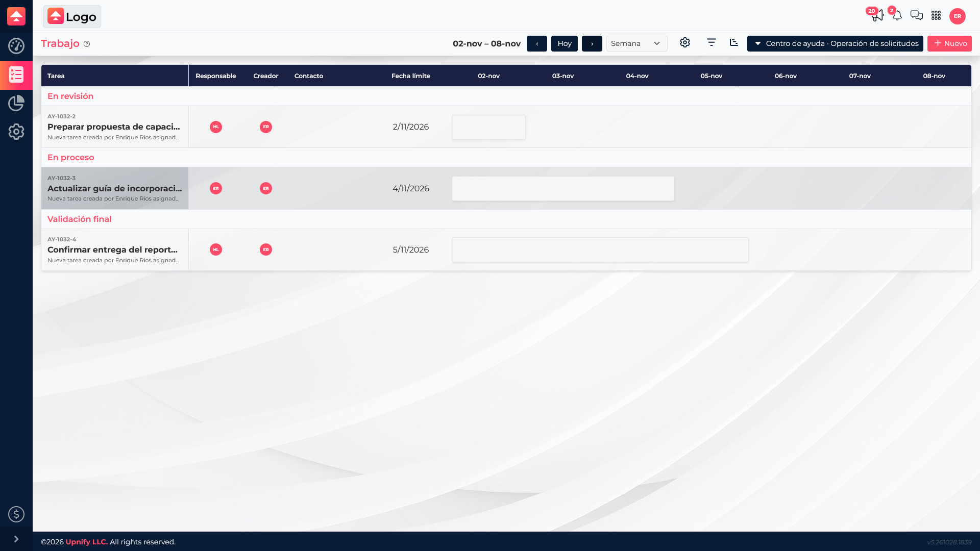Click the help icon next to Trabajo
This screenshot has width=980, height=551.
tap(87, 44)
